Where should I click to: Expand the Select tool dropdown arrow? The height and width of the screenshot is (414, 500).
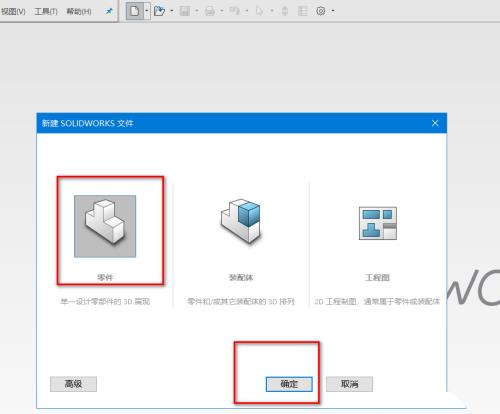(x=272, y=11)
